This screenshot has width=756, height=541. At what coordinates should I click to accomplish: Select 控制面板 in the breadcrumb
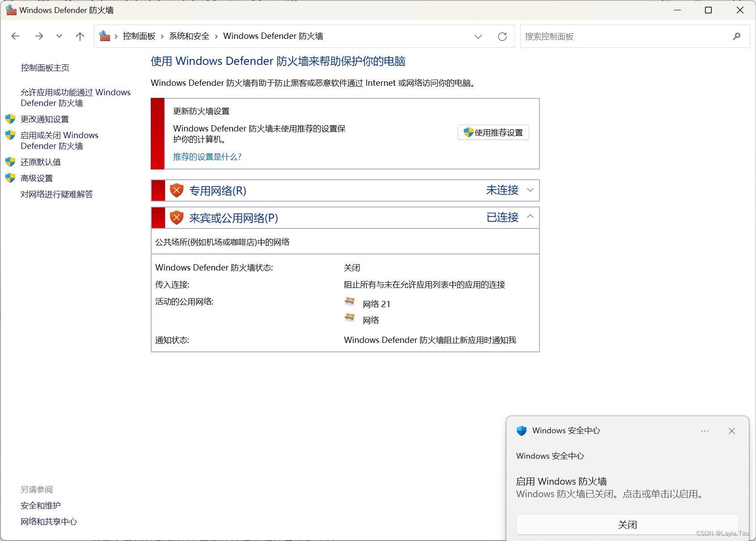pyautogui.click(x=139, y=36)
